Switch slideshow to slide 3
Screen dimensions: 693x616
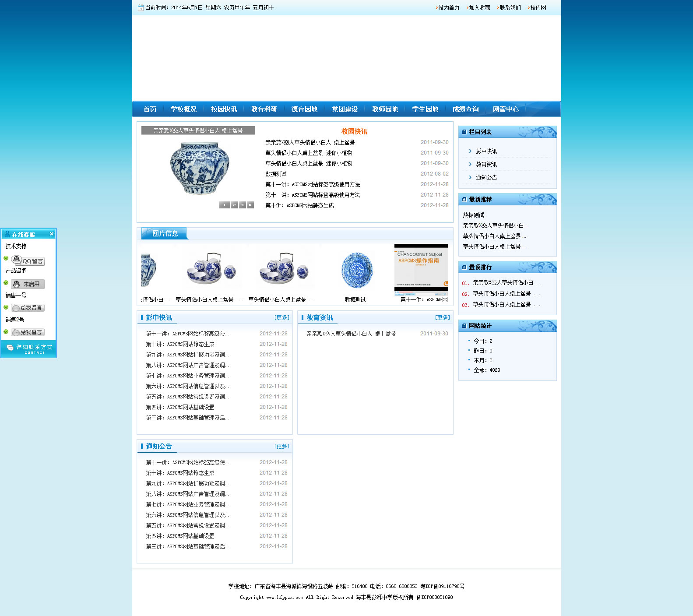coord(242,205)
